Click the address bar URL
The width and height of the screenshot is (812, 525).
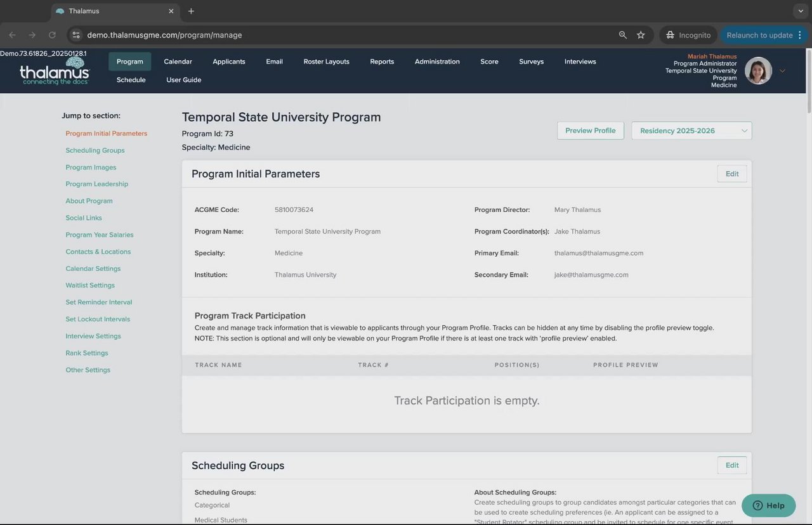click(x=164, y=35)
